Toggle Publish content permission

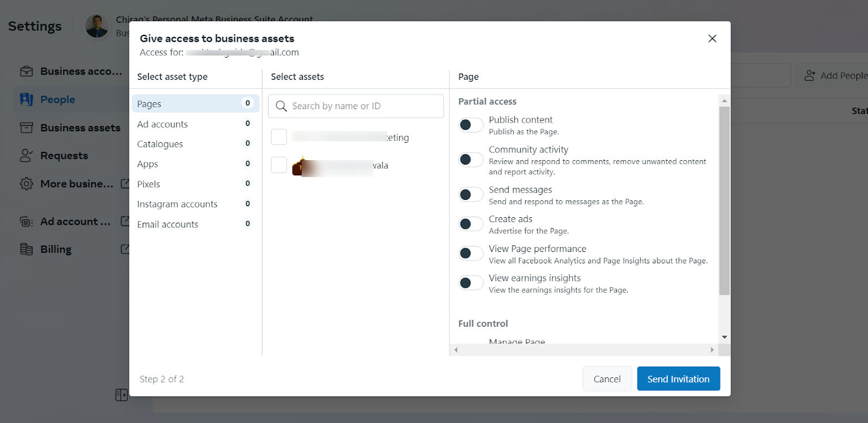471,125
